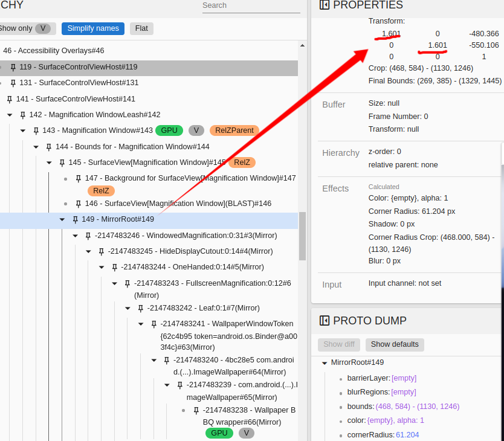Collapse the PROTO DUMP panel icon
This screenshot has width=504, height=441.
(325, 320)
